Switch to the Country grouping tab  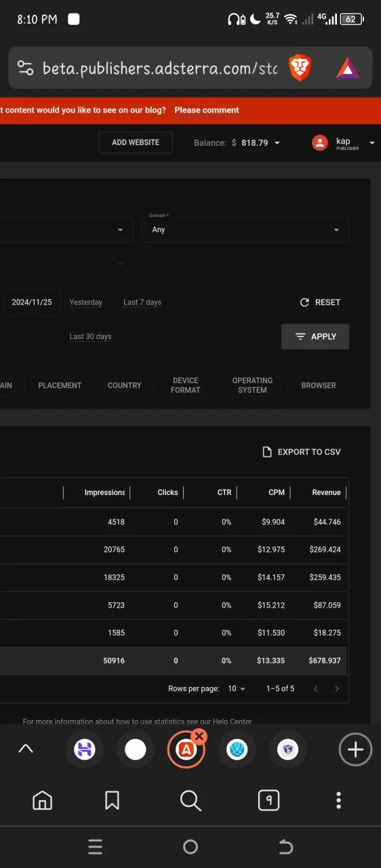pos(125,385)
